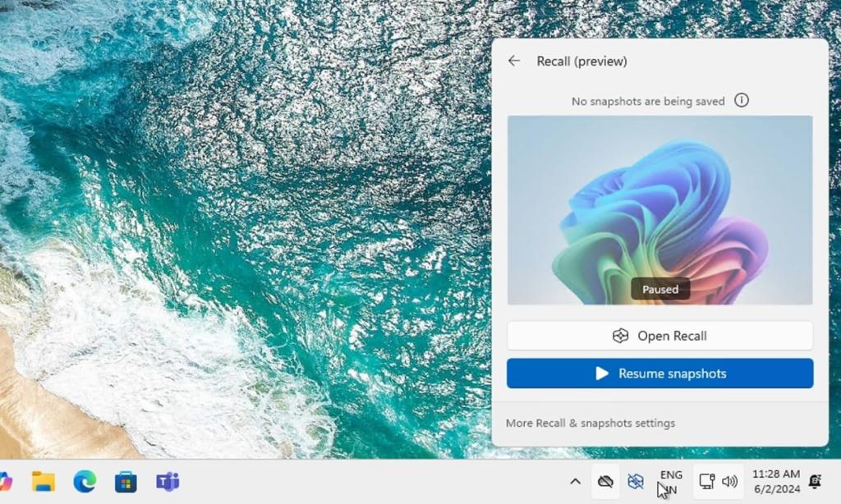This screenshot has height=504, width=841.
Task: Resume snapshots
Action: [659, 373]
